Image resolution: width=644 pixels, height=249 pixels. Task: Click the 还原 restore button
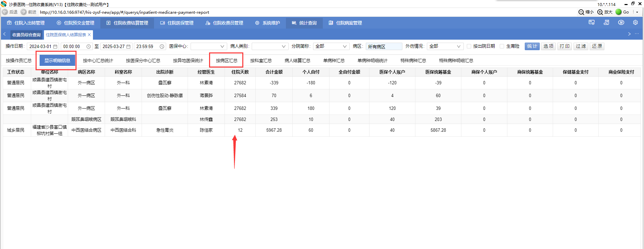597,46
